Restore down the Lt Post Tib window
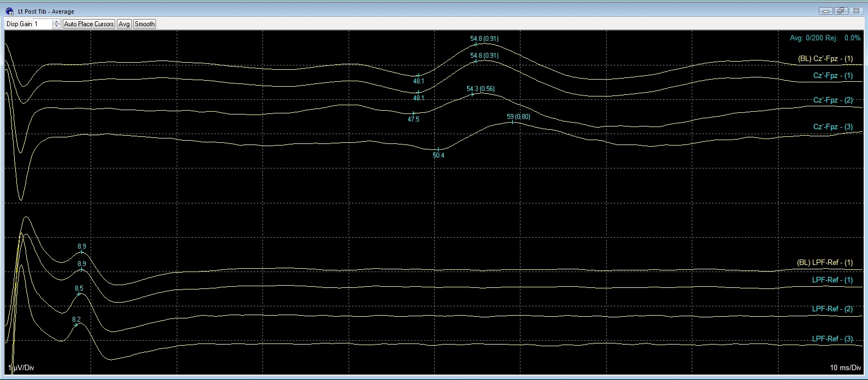The height and width of the screenshot is (380, 868). [x=840, y=11]
